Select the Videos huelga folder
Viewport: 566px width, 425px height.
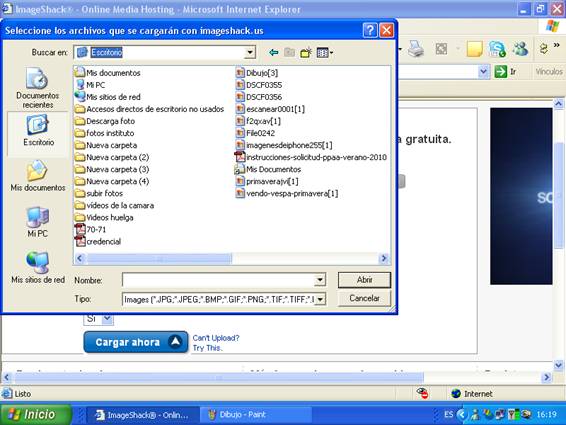(104, 217)
